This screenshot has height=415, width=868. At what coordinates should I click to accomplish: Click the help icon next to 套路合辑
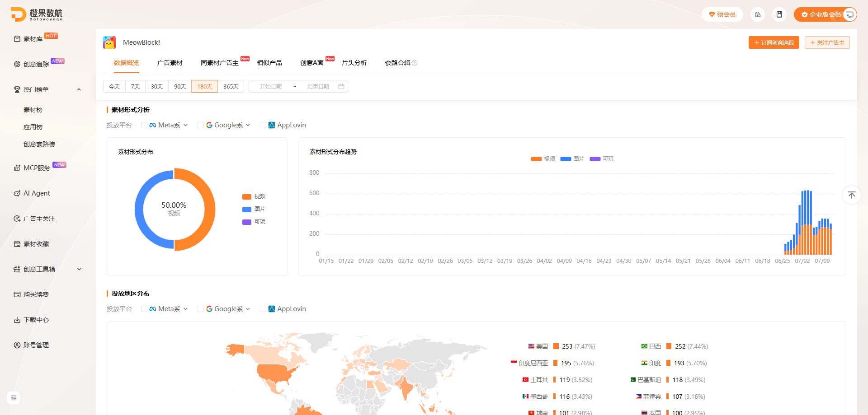tap(415, 63)
